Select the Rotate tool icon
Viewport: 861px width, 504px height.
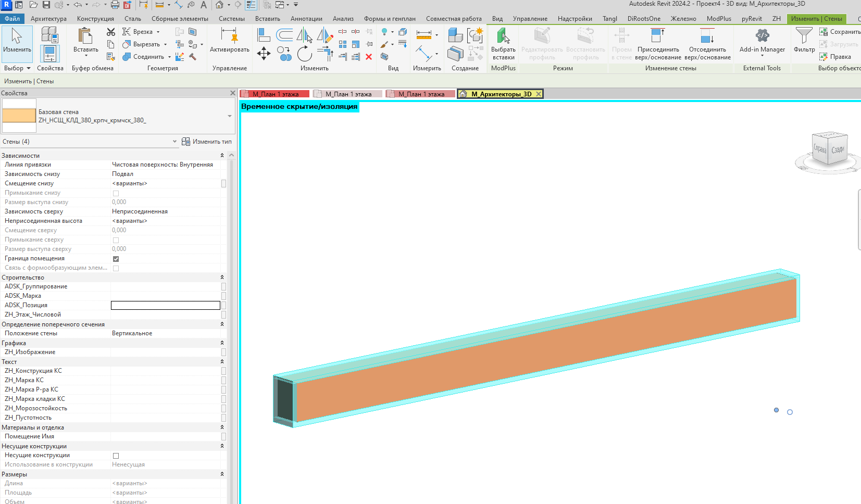point(305,54)
